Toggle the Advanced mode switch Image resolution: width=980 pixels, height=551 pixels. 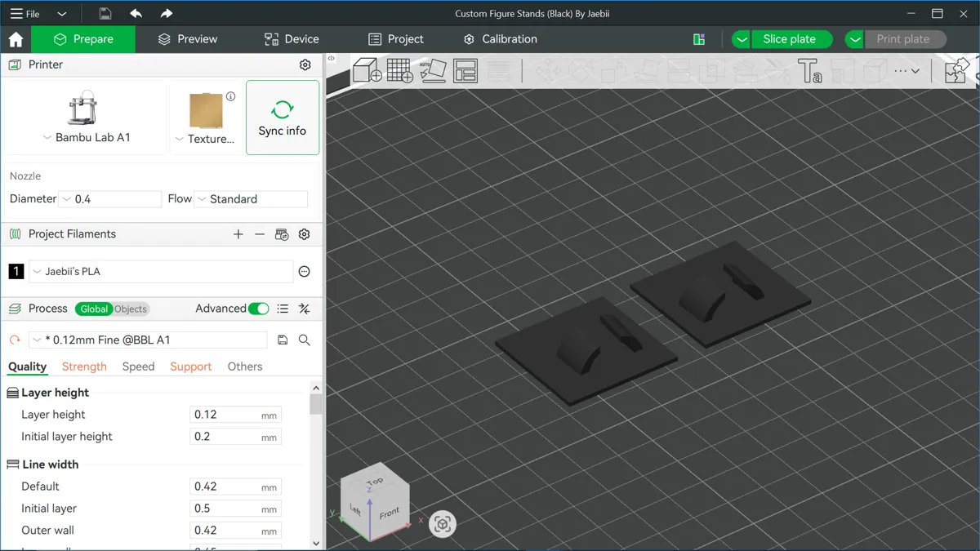(259, 309)
